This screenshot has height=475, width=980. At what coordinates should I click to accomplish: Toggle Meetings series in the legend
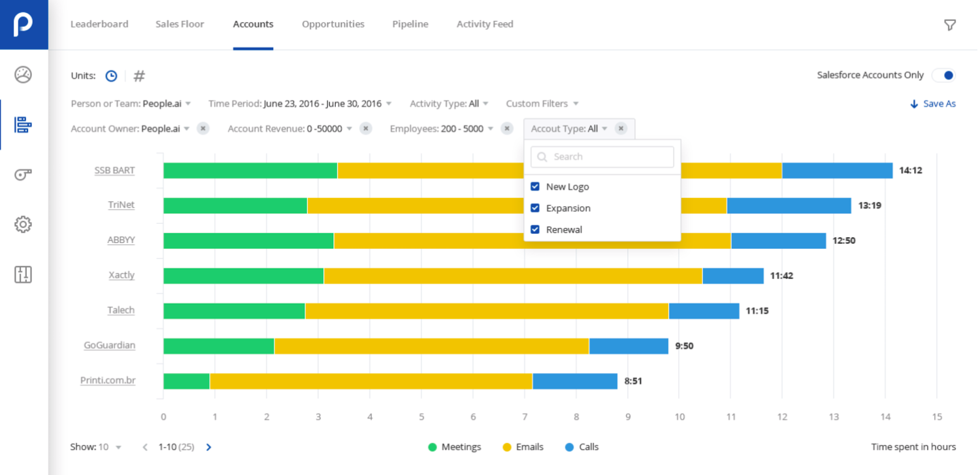[x=454, y=448]
